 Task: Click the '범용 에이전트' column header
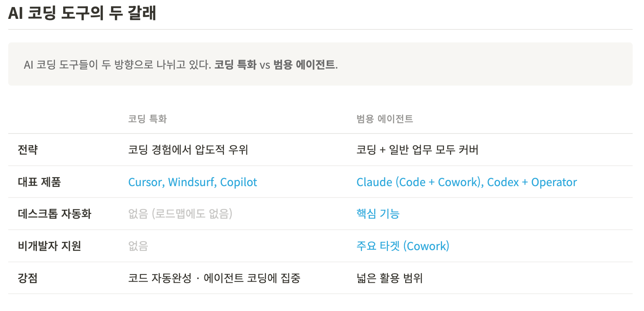click(384, 119)
